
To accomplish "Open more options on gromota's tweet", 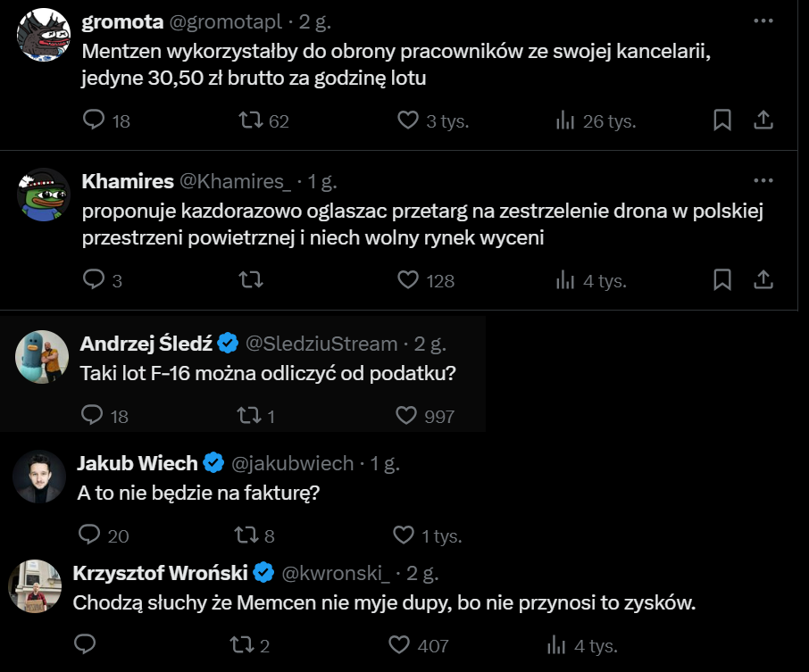I will click(763, 20).
